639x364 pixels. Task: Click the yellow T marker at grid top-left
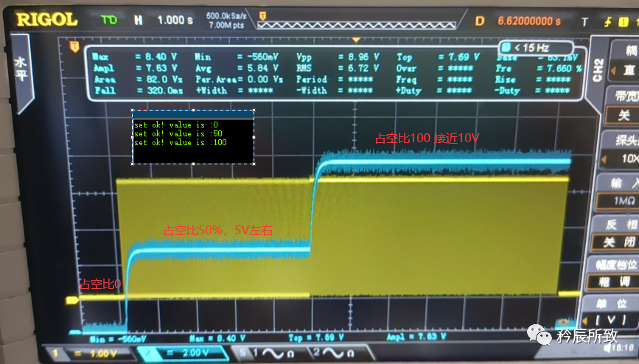74,48
